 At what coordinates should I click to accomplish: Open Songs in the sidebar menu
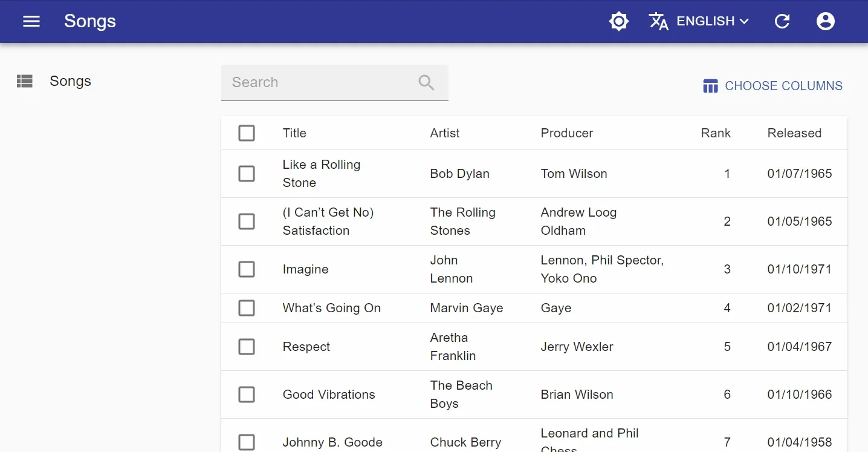pos(70,81)
